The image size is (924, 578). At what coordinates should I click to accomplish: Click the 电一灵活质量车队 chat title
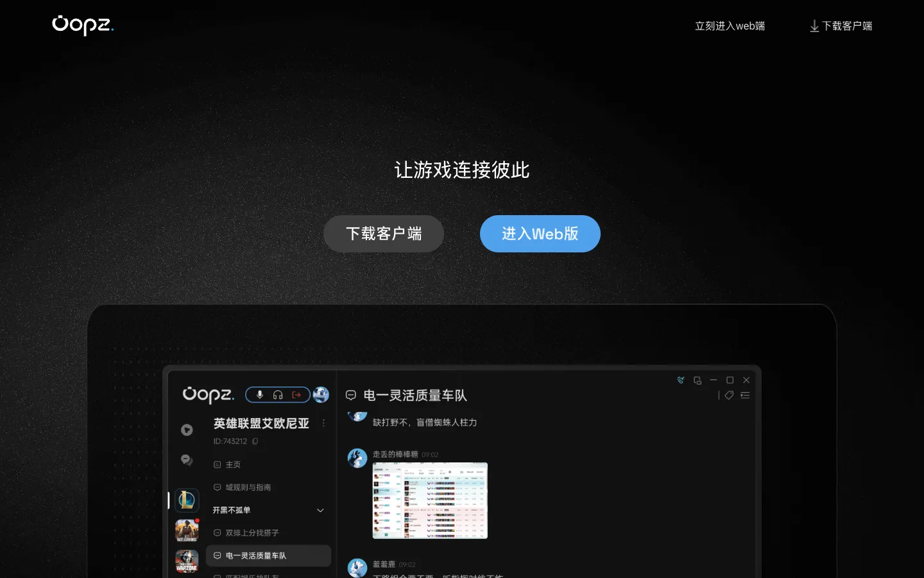(x=415, y=396)
